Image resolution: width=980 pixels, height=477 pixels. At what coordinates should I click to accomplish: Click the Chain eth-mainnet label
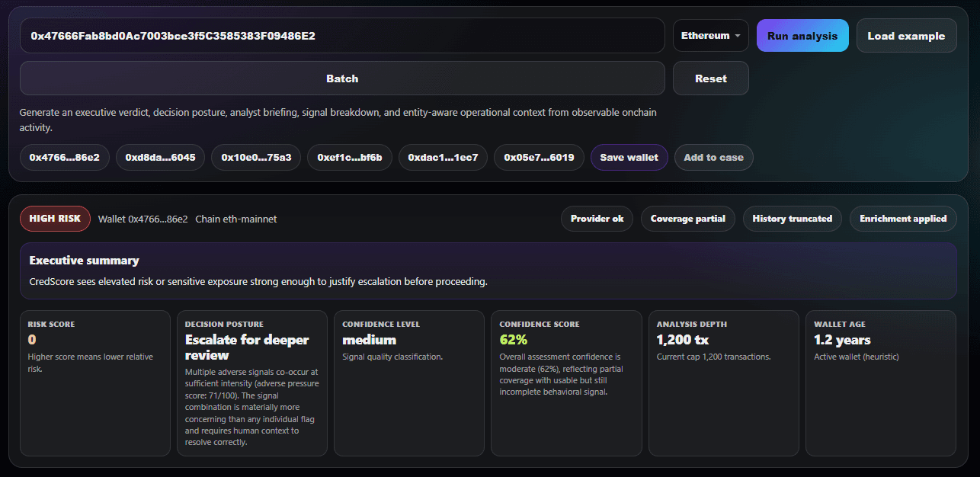(x=236, y=219)
